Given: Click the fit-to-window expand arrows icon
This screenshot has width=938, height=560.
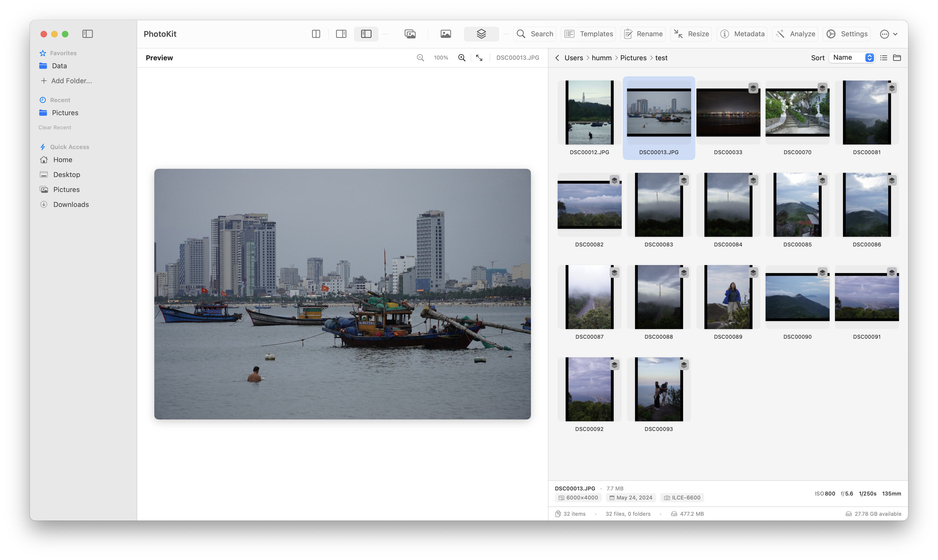Looking at the screenshot, I should [x=479, y=58].
